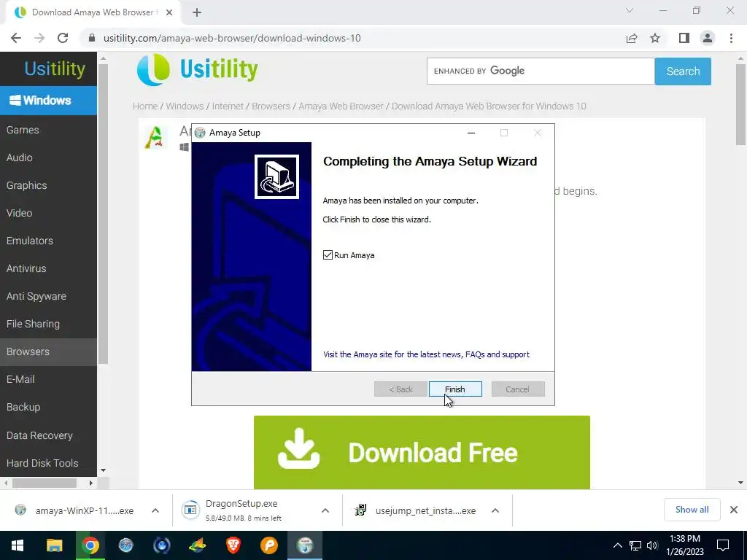Open Brave browser from taskbar

tap(233, 545)
